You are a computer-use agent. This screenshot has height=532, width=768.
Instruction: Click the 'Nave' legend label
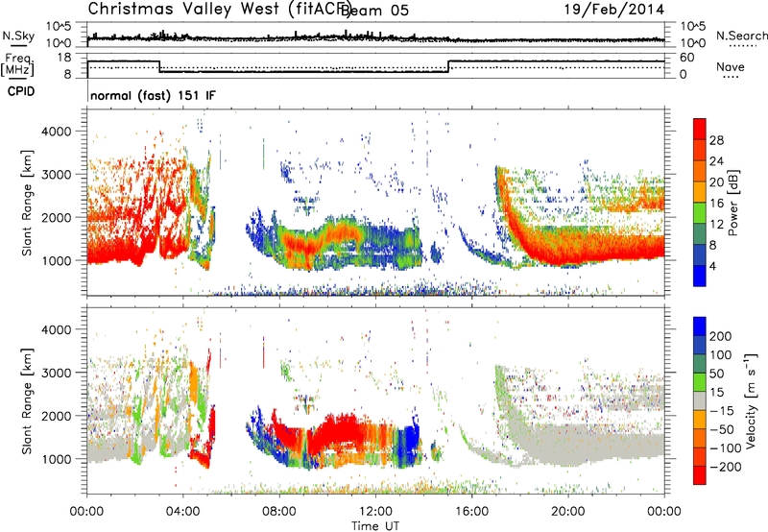click(730, 67)
